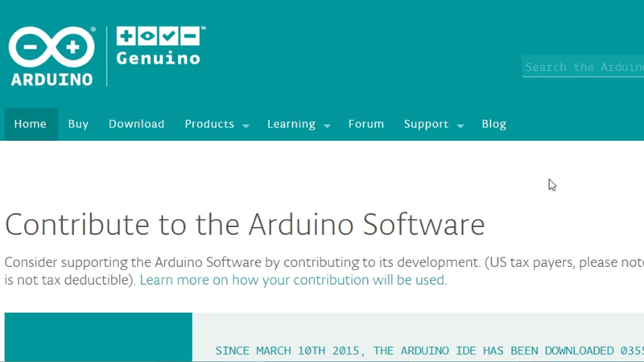Screen dimensions: 644x362
Task: Focus the Search the Arduino field
Action: [583, 67]
